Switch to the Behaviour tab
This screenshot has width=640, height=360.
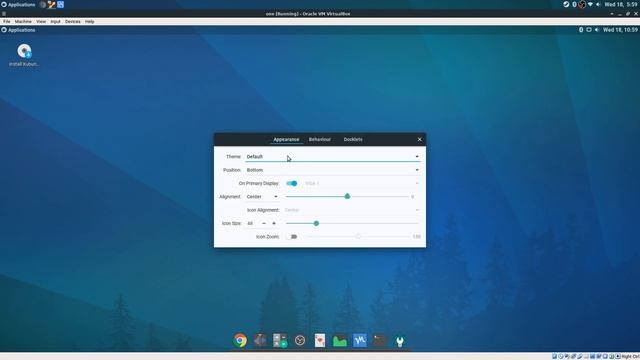coord(320,140)
